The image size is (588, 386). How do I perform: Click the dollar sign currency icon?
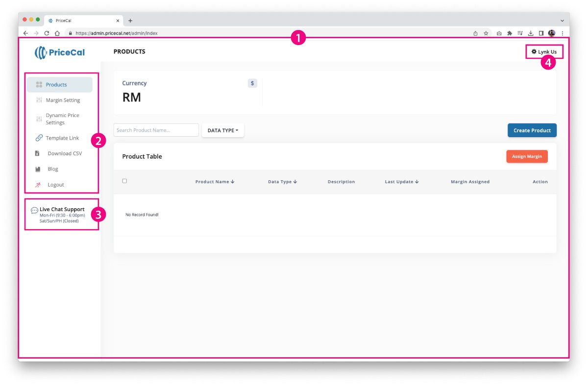click(x=252, y=83)
